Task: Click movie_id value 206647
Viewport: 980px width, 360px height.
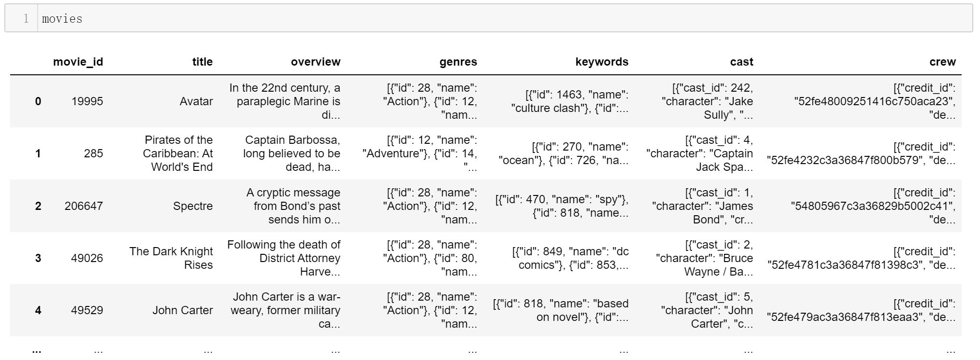Action: (84, 206)
